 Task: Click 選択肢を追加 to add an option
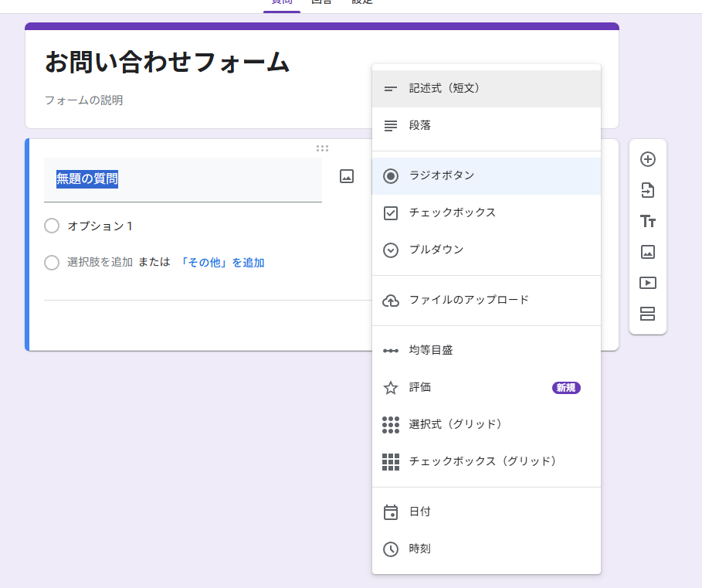[100, 263]
